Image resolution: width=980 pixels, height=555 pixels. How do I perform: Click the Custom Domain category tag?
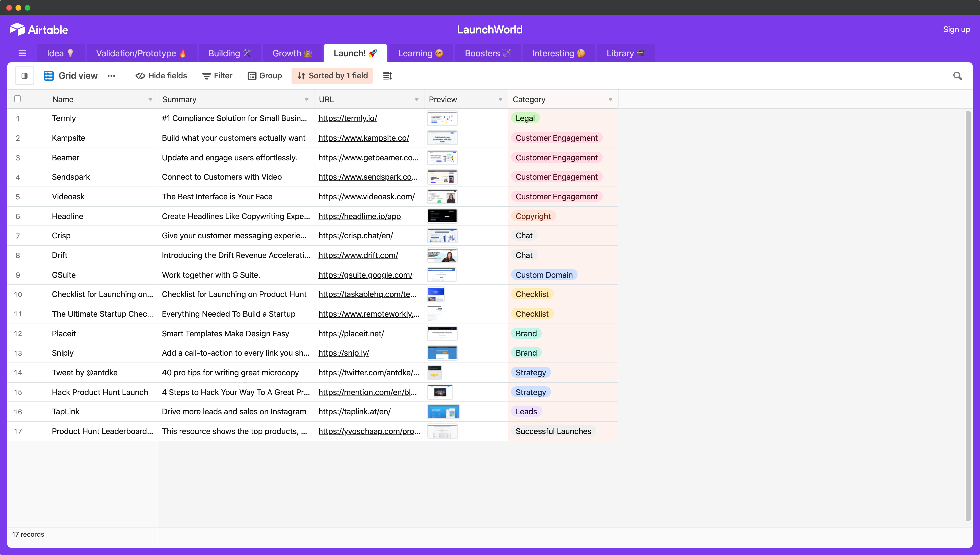click(x=544, y=275)
